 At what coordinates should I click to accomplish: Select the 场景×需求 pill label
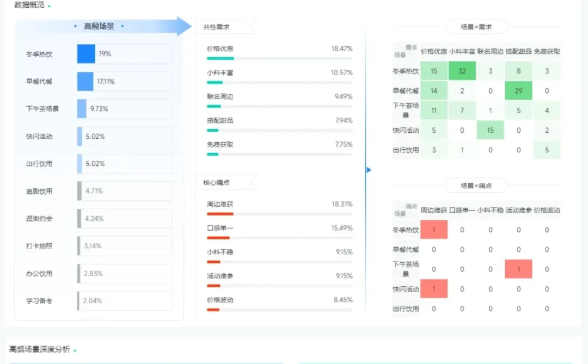coord(476,27)
